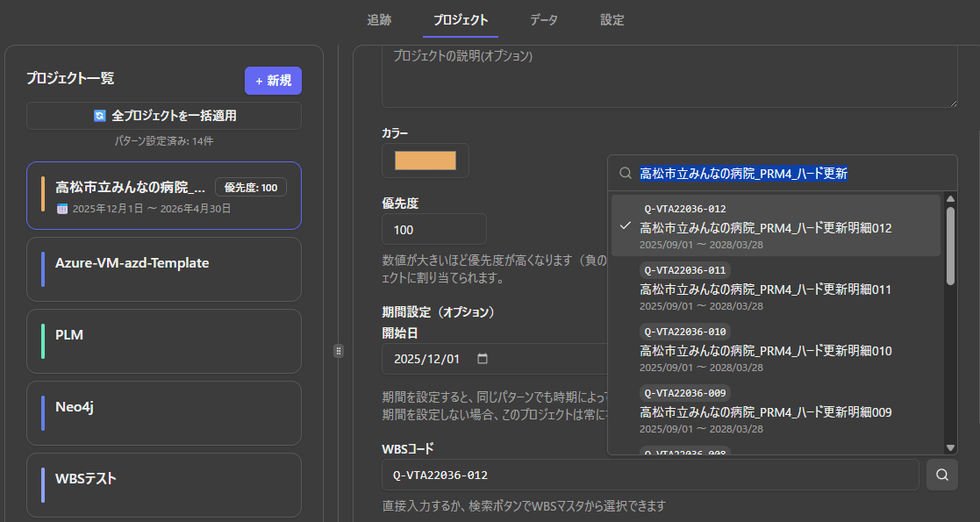
Task: Focus the 優先度 value input field
Action: click(x=433, y=229)
